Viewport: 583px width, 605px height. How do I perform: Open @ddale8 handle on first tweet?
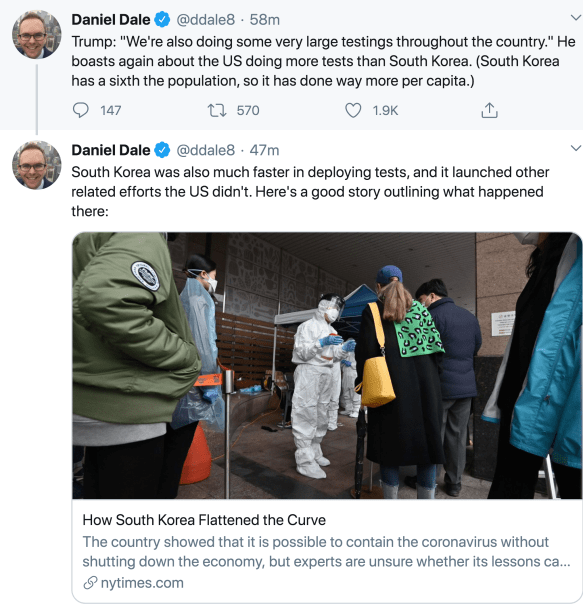point(205,20)
